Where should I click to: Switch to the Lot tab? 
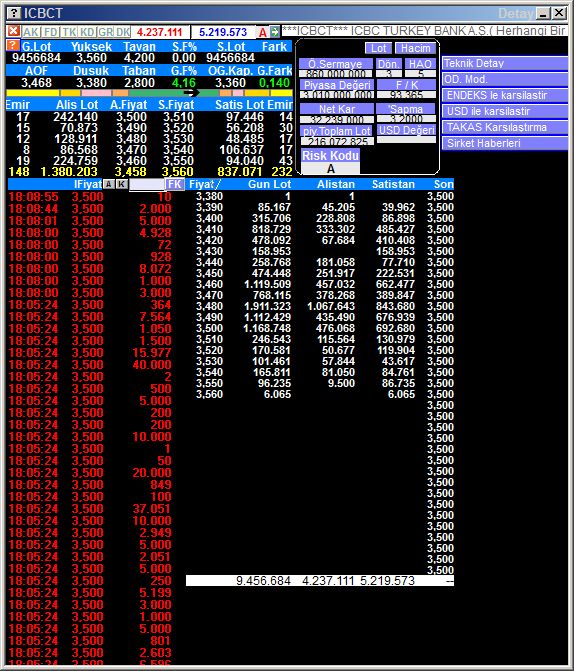[378, 48]
